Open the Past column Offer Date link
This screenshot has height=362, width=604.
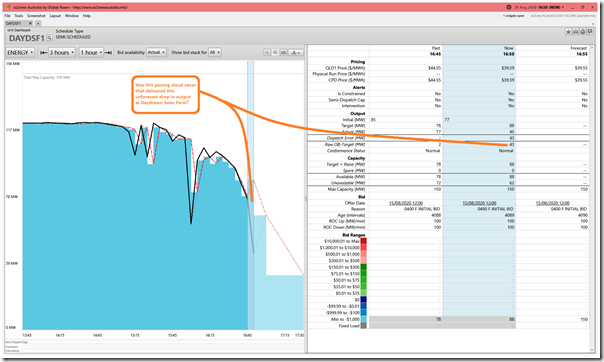(406, 203)
